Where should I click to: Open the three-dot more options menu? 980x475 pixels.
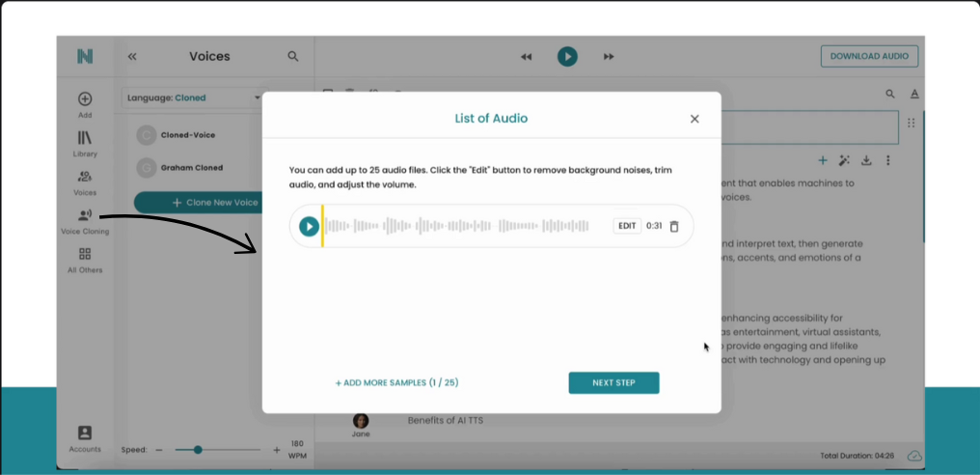(887, 160)
